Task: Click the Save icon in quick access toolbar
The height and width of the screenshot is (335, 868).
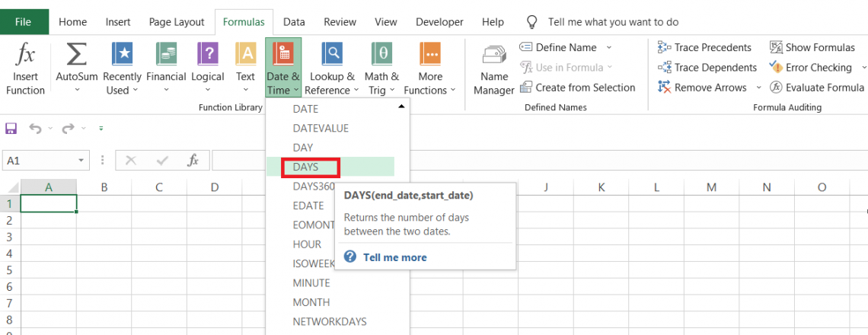Action: pyautogui.click(x=11, y=129)
